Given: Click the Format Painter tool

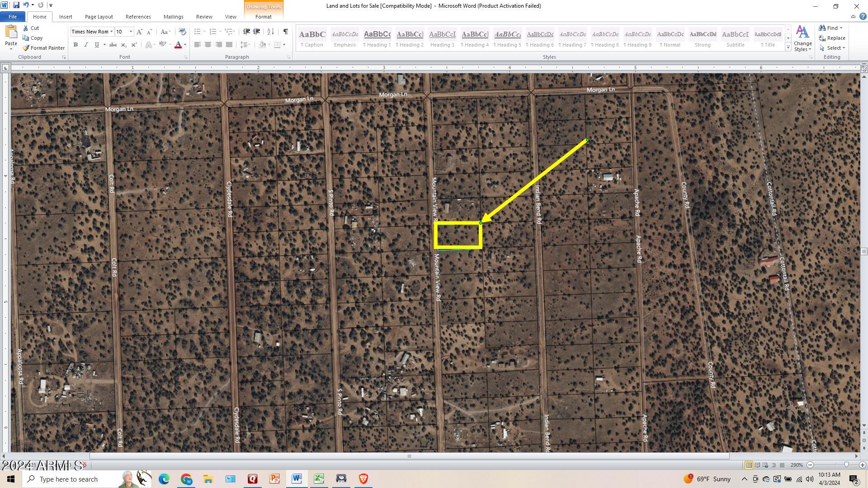Looking at the screenshot, I should (43, 48).
